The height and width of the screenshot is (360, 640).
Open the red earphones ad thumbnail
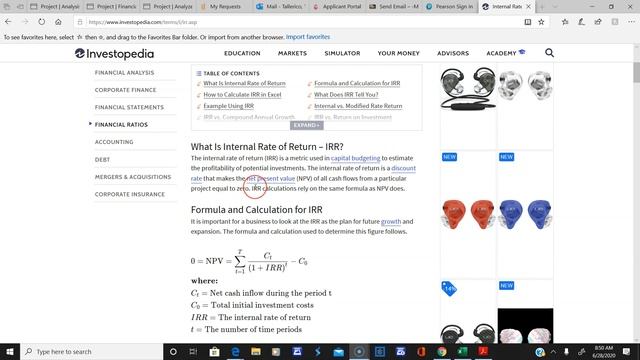tap(468, 215)
